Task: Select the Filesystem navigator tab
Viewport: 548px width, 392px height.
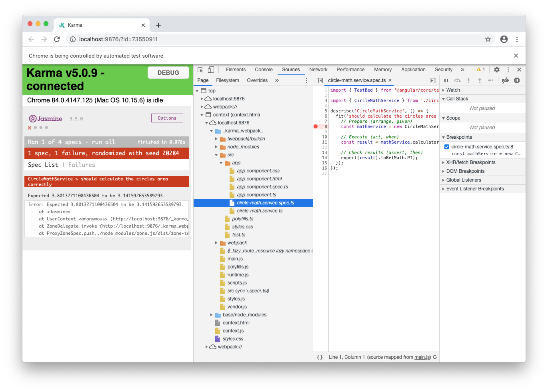Action: (x=228, y=80)
